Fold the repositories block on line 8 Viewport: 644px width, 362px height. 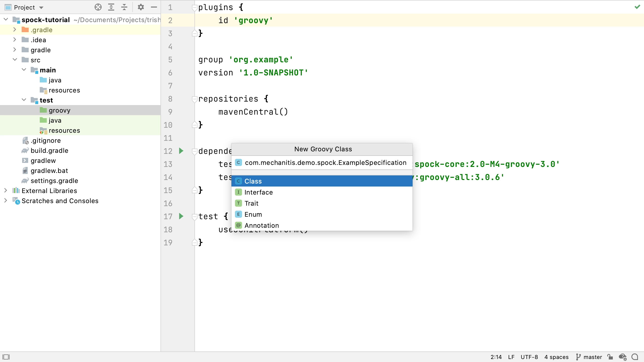coord(194,99)
